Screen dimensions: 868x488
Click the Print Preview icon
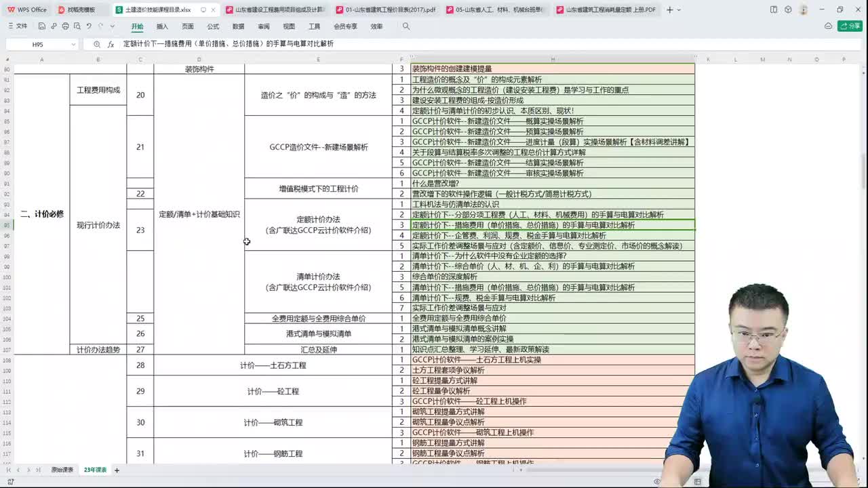(77, 26)
